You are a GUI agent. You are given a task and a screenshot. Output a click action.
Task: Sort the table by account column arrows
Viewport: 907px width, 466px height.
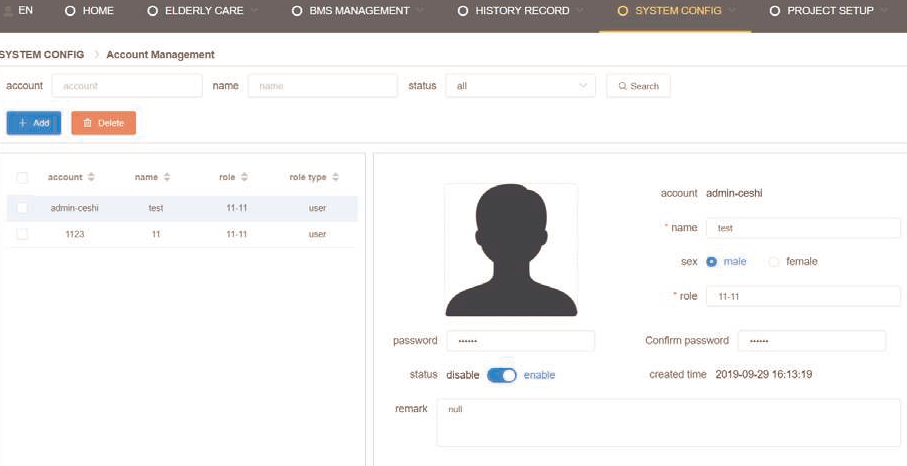coord(91,177)
